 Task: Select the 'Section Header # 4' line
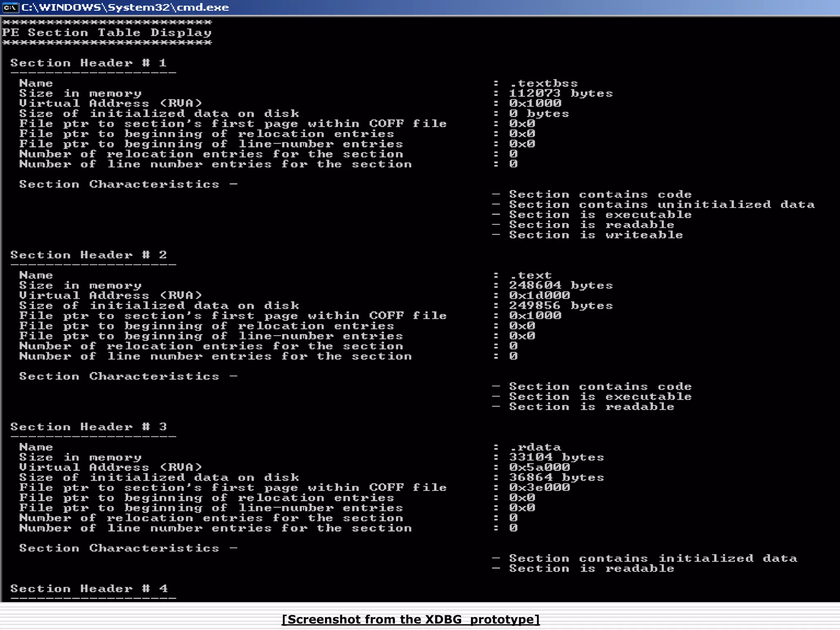tap(89, 589)
